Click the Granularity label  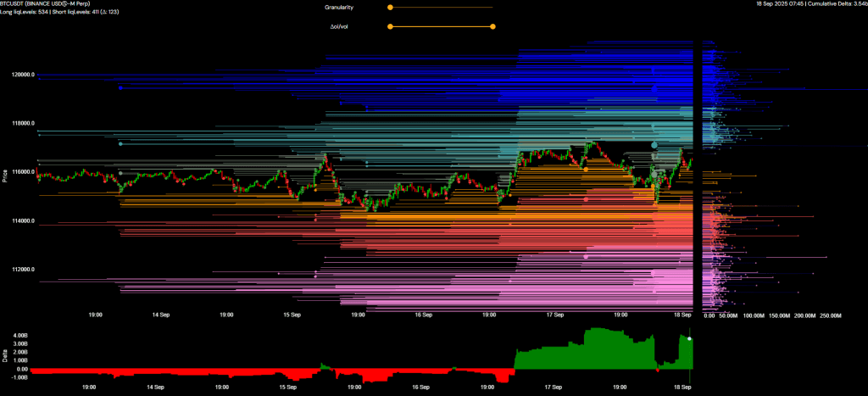pos(339,7)
